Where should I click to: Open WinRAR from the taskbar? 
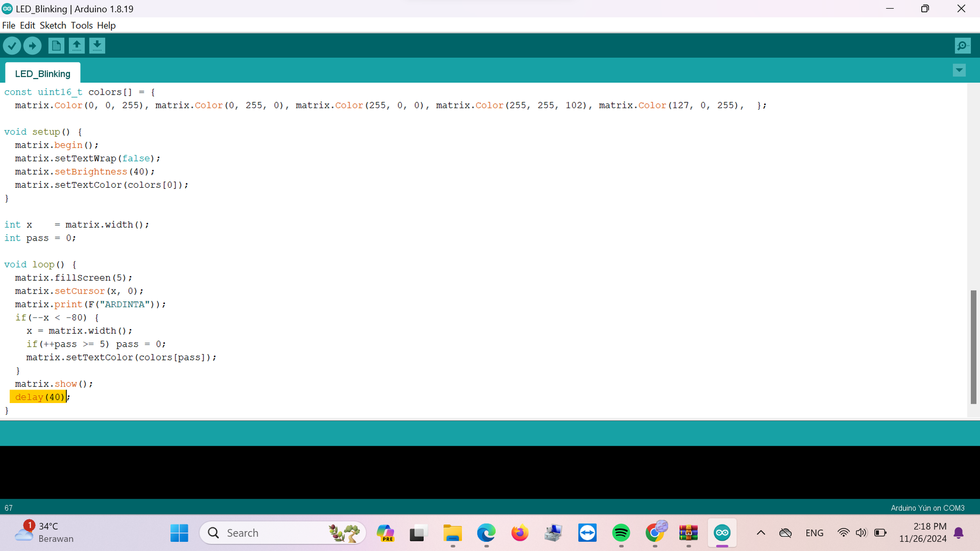click(688, 533)
